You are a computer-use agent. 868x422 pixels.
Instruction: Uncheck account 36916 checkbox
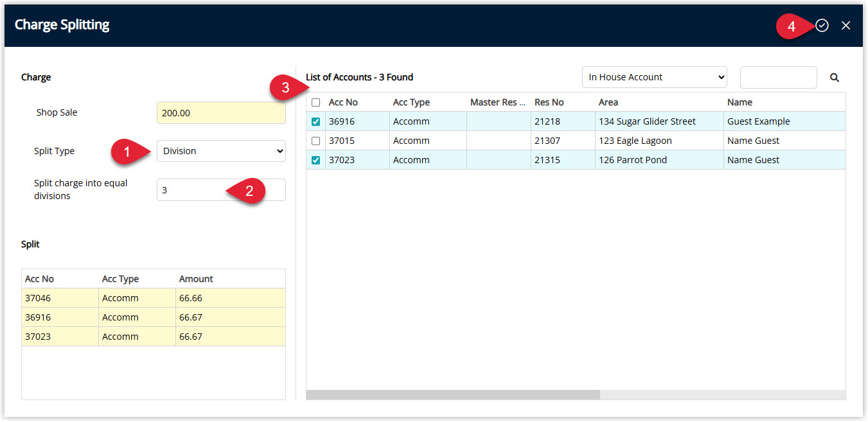pos(315,122)
